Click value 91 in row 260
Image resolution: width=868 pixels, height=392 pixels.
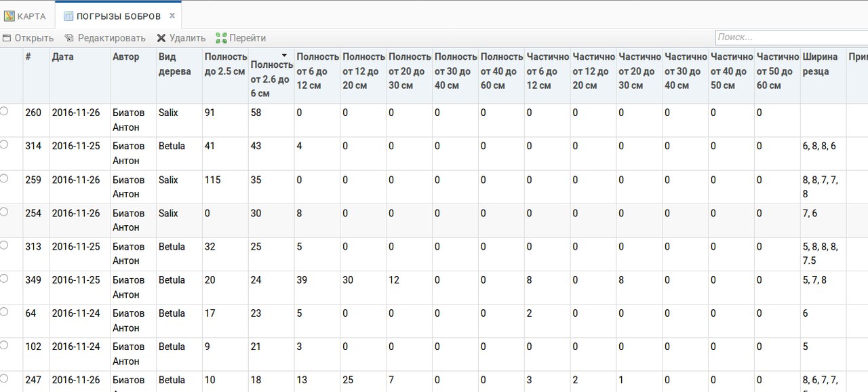210,113
